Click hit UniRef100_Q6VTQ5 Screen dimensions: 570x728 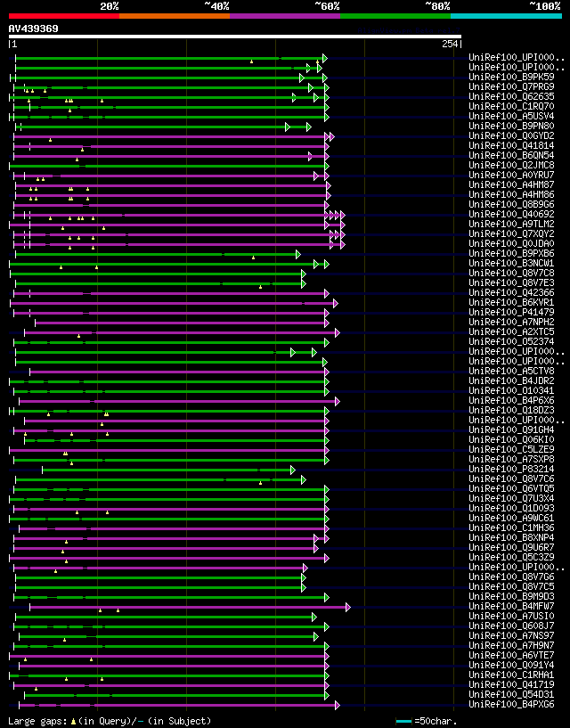pyautogui.click(x=511, y=488)
